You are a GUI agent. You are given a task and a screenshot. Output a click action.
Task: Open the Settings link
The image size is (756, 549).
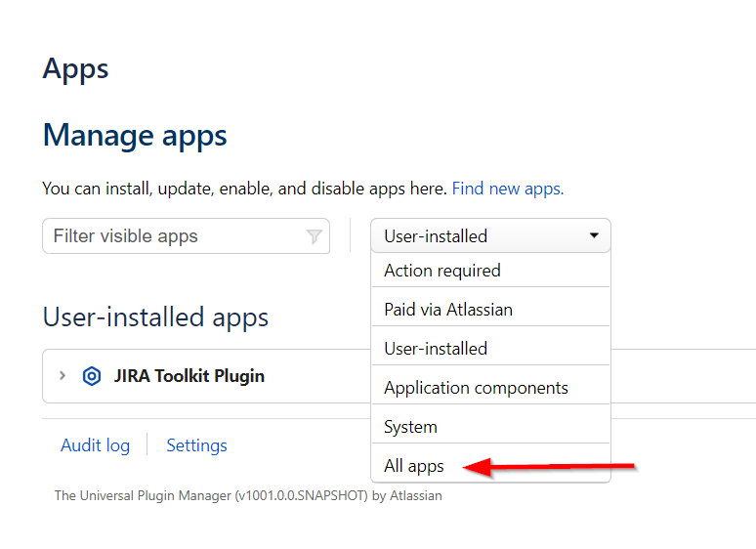click(x=196, y=445)
